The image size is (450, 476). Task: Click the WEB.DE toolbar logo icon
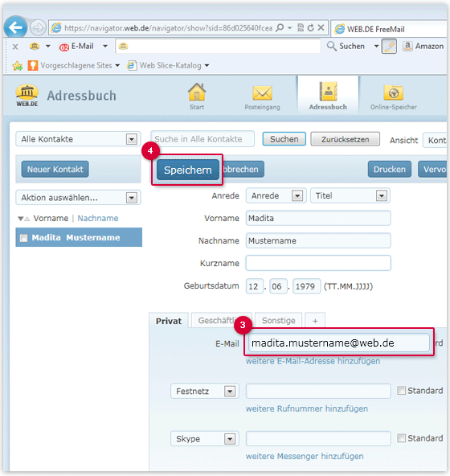(x=35, y=46)
